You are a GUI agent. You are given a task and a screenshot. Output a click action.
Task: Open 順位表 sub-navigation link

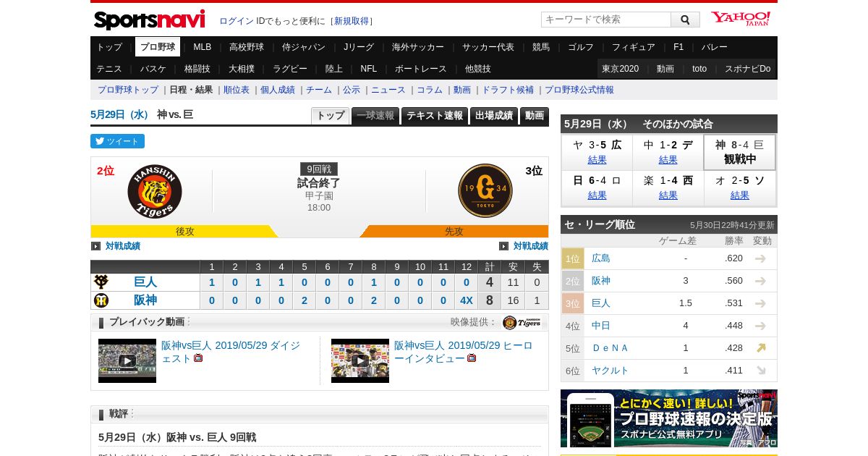pos(237,90)
